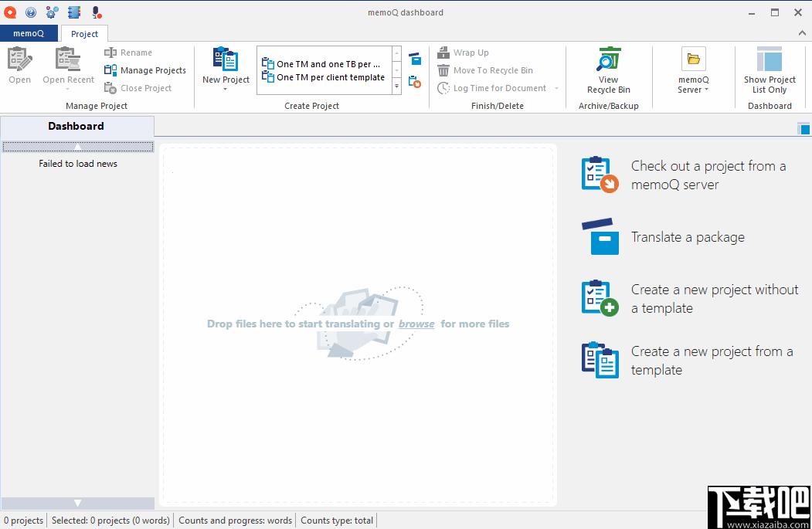Open the memoQ Server dropdown
Screen dimensions: 812x529
(694, 71)
